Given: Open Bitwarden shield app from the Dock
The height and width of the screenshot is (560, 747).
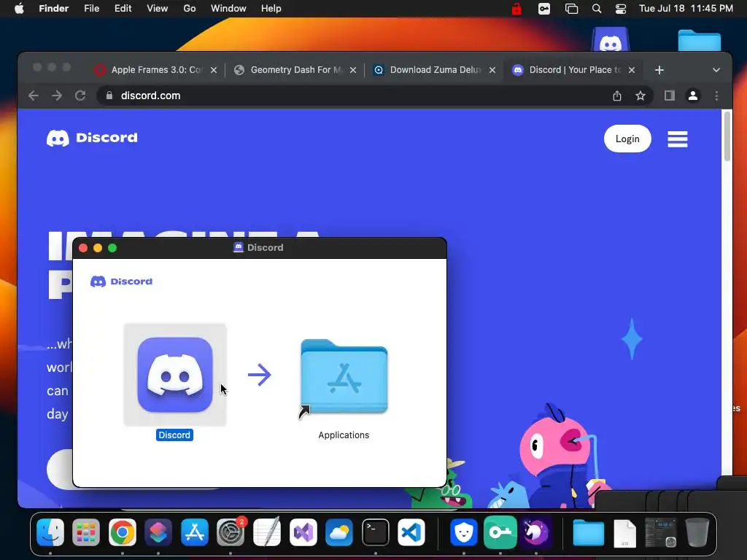Looking at the screenshot, I should pyautogui.click(x=463, y=532).
